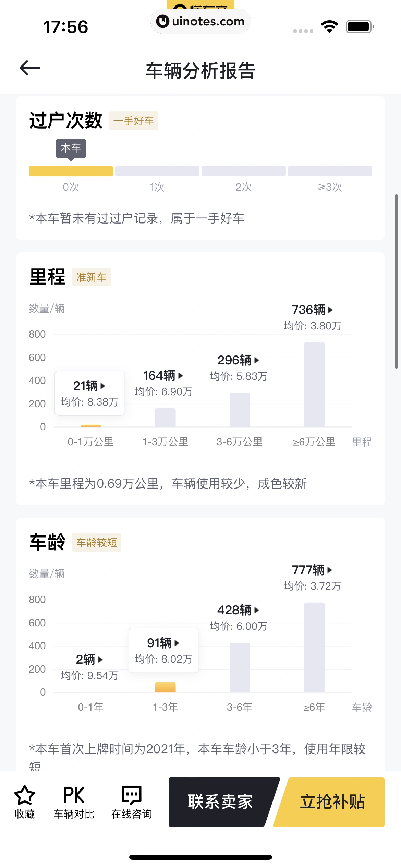Tap the 1-3年 highlighted age bar
This screenshot has height=868, width=401.
[165, 687]
